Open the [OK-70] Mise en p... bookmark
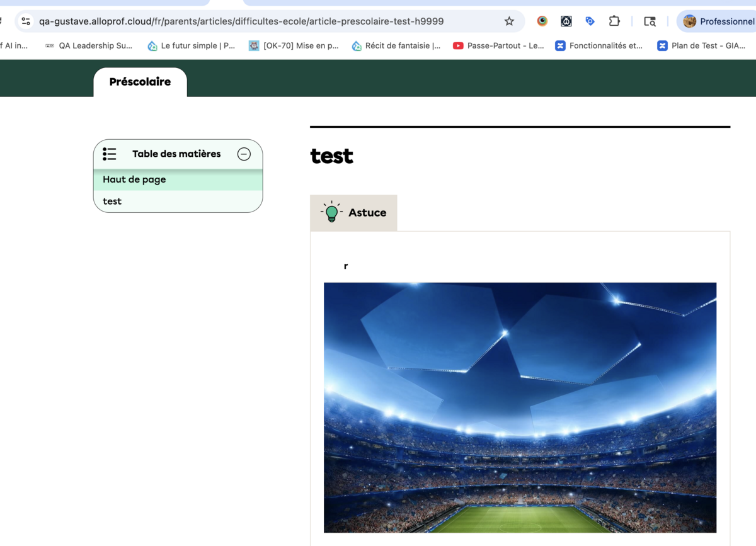The image size is (756, 546). (294, 45)
